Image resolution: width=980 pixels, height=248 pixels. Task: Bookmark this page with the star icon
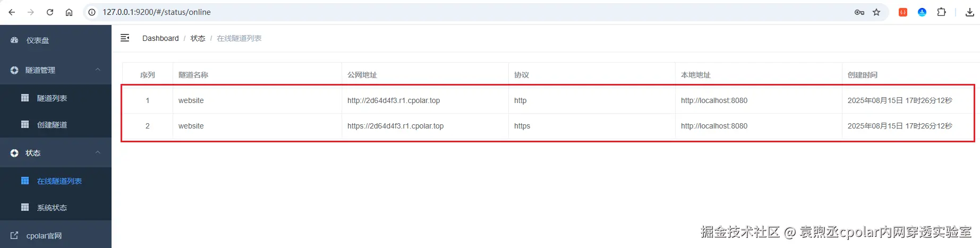coord(876,12)
